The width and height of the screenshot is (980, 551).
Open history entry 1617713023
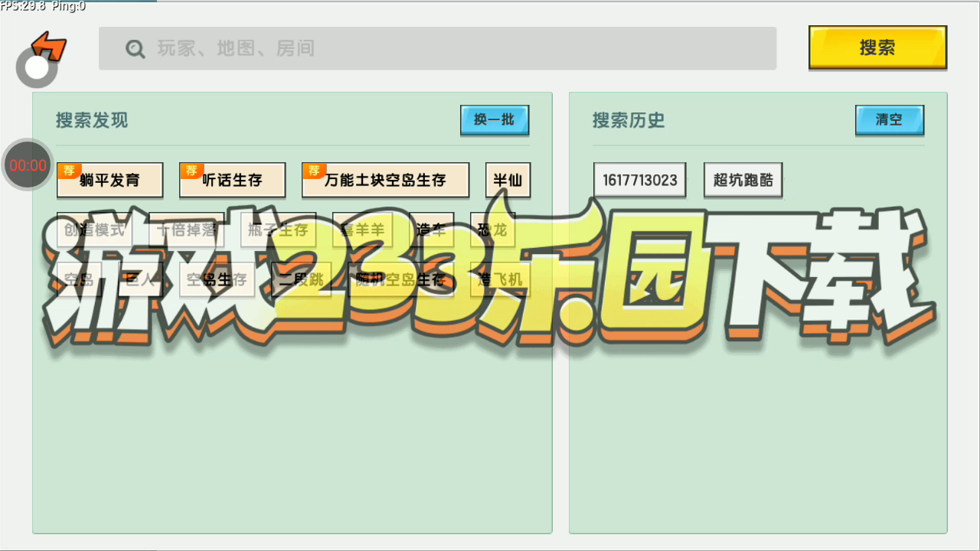pos(639,181)
